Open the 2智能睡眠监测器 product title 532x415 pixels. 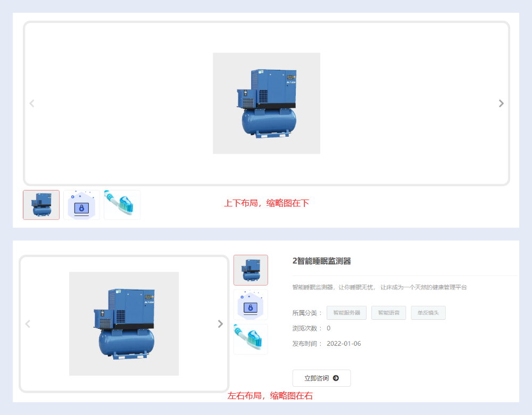pos(322,261)
